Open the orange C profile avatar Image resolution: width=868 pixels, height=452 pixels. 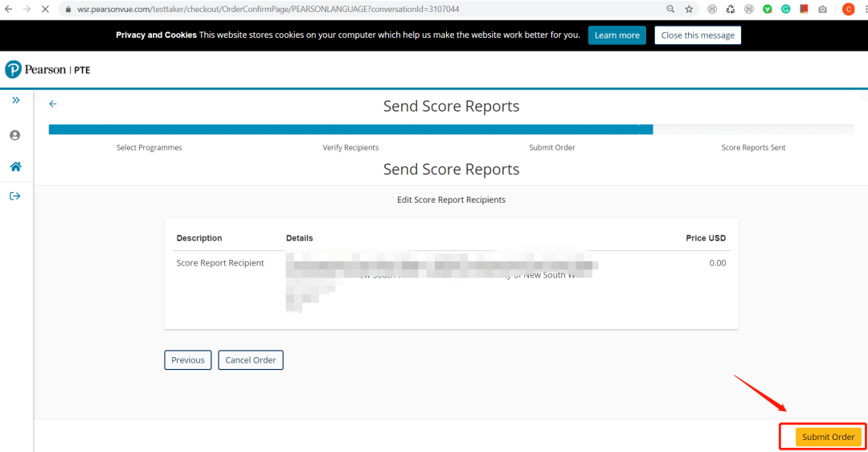848,9
